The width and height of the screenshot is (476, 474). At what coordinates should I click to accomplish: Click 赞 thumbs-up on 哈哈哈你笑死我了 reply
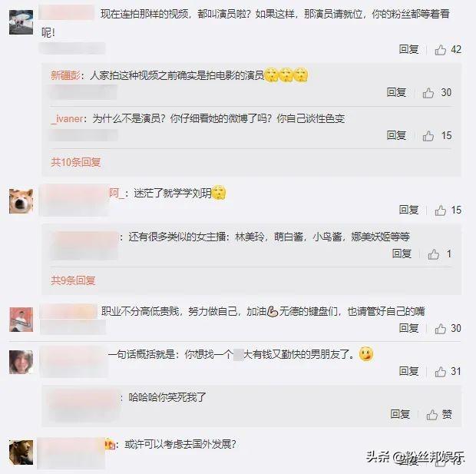point(439,414)
